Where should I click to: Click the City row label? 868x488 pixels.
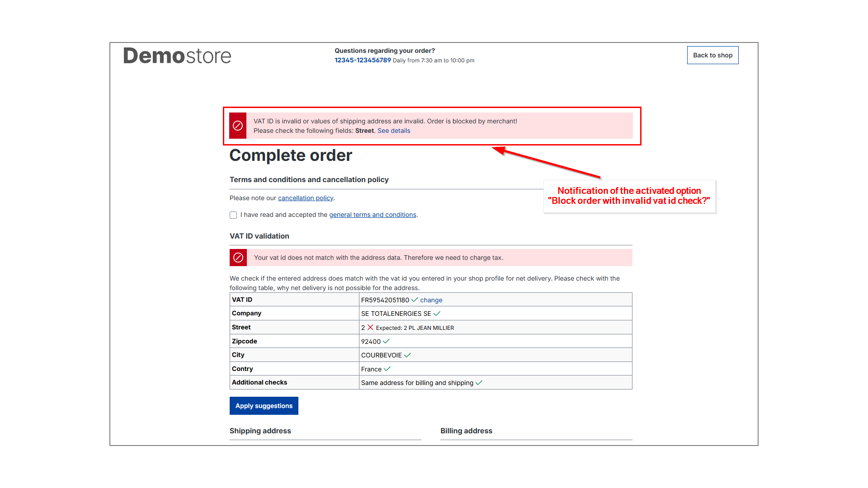(238, 355)
